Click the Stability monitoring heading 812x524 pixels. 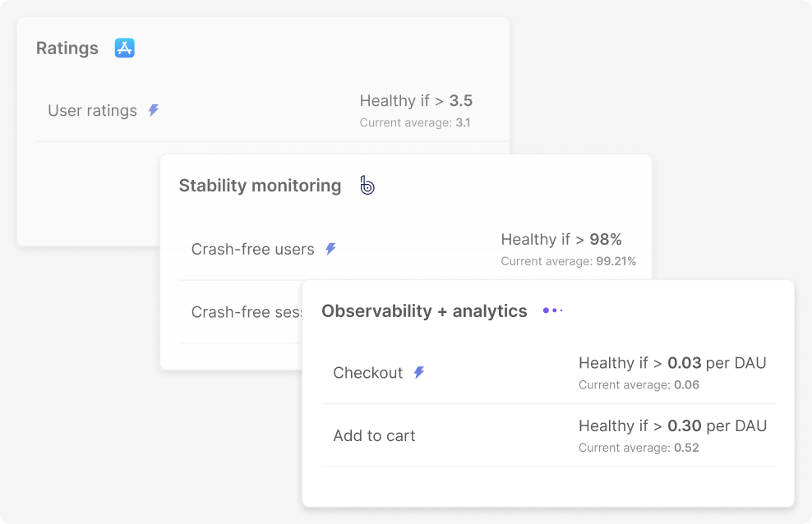point(260,186)
